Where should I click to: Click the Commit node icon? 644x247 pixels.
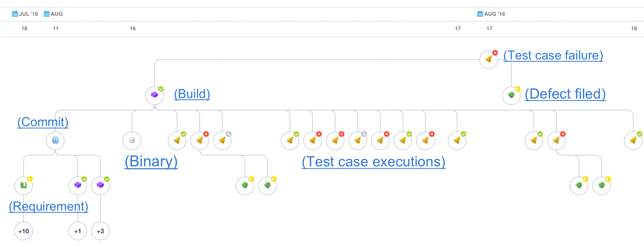(x=55, y=140)
